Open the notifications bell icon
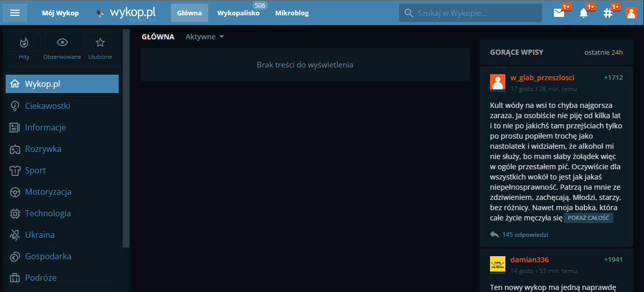 tap(584, 13)
